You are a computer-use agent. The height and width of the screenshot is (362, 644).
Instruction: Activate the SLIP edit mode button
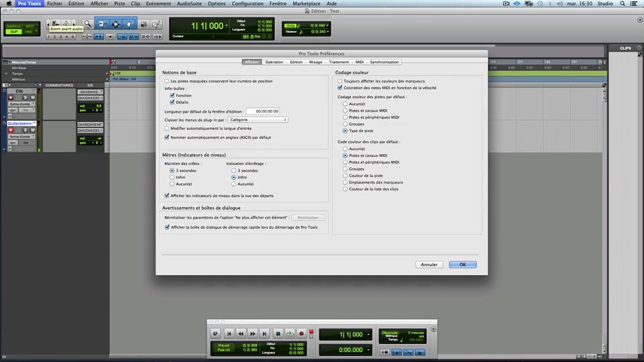point(14,32)
